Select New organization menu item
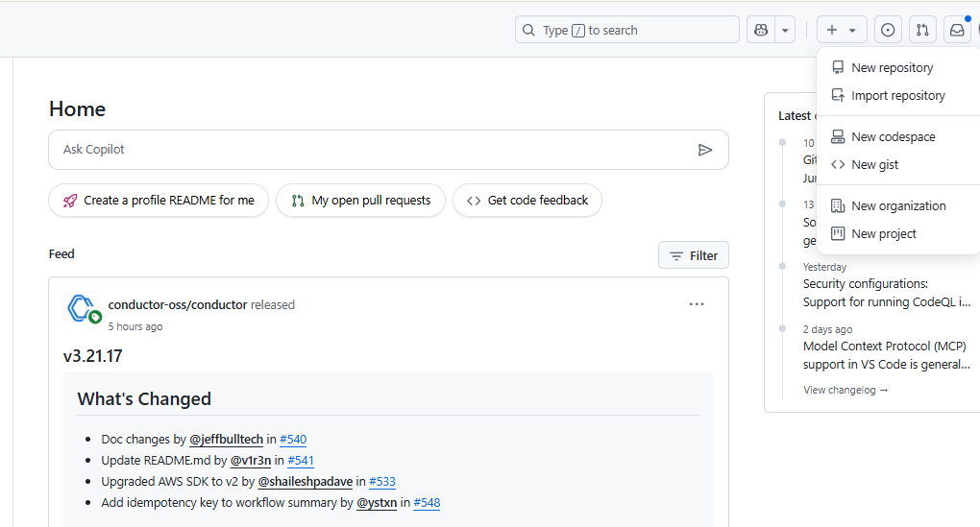 [x=897, y=206]
